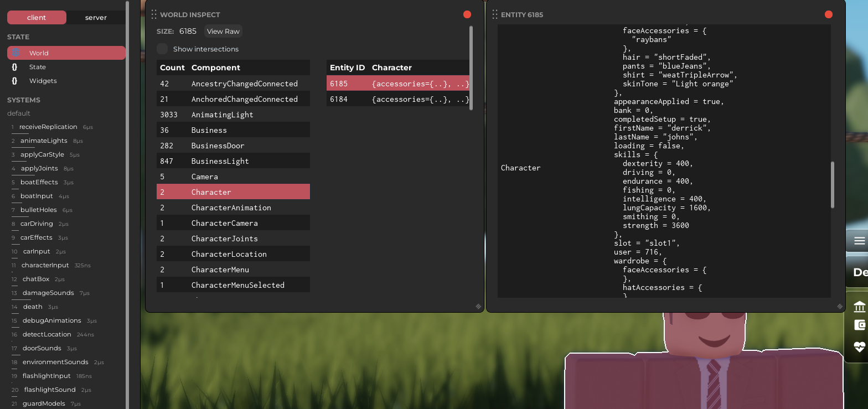The width and height of the screenshot is (868, 409).
Task: Select entity ID 6184 row
Action: pyautogui.click(x=398, y=99)
